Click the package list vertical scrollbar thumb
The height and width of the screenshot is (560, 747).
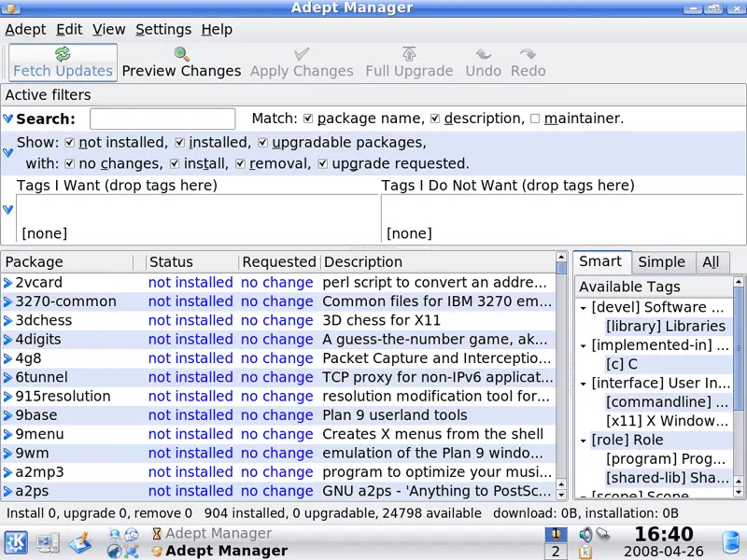coord(561,268)
